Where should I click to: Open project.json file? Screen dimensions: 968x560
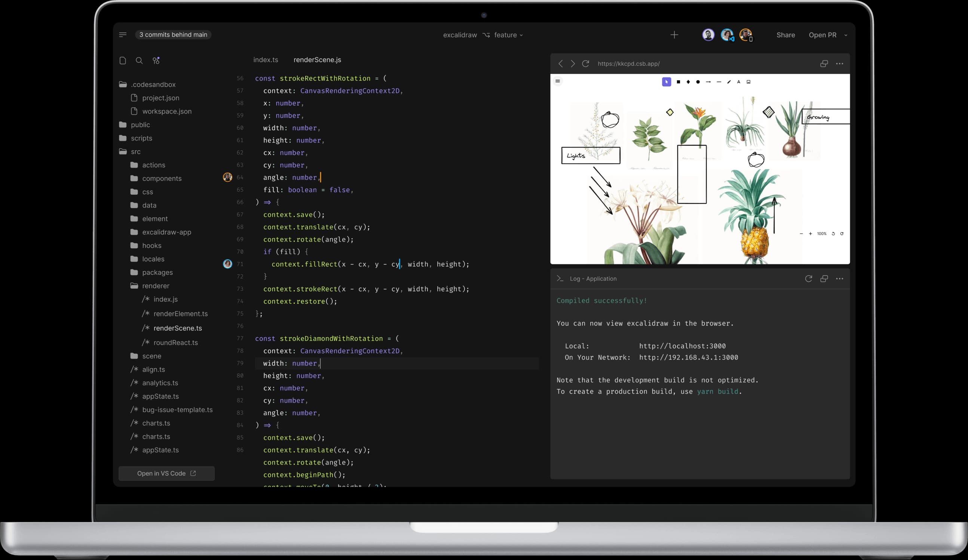[155, 98]
